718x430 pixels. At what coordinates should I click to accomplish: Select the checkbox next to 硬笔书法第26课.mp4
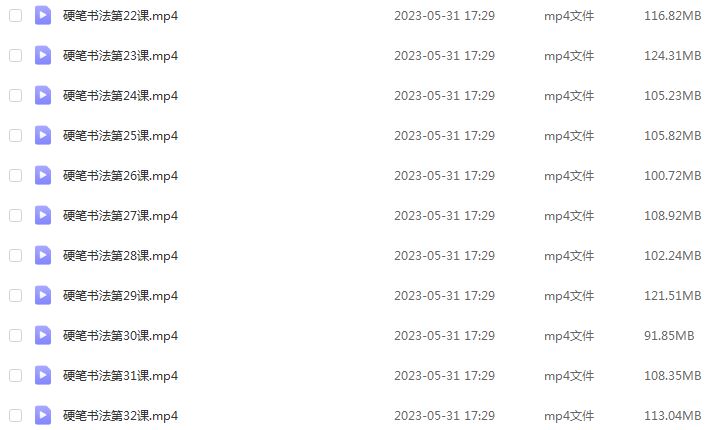(16, 175)
